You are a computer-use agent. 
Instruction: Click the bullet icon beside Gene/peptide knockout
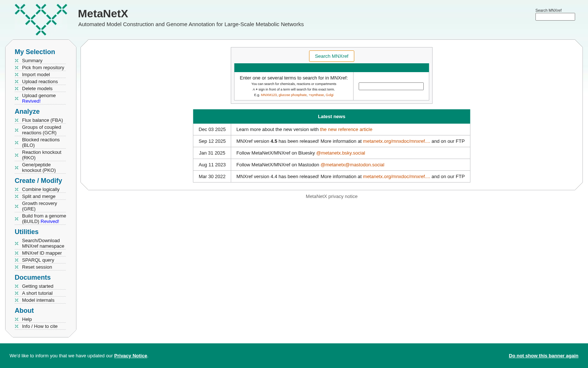17,167
